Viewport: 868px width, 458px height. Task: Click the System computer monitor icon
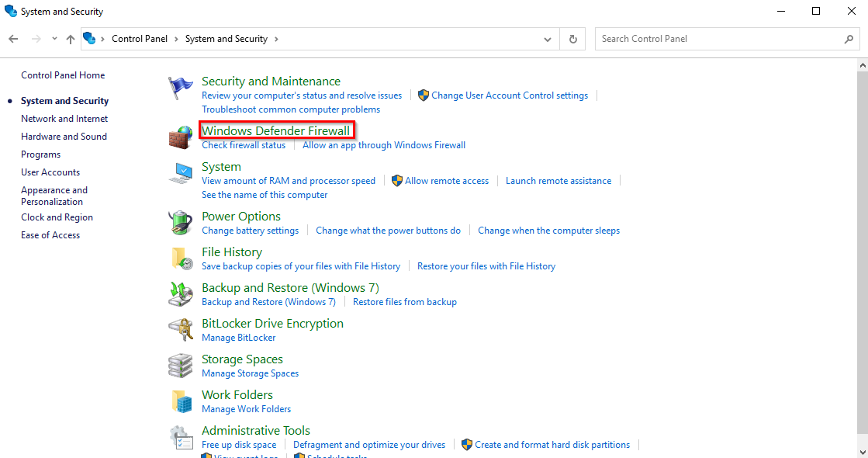click(x=181, y=173)
